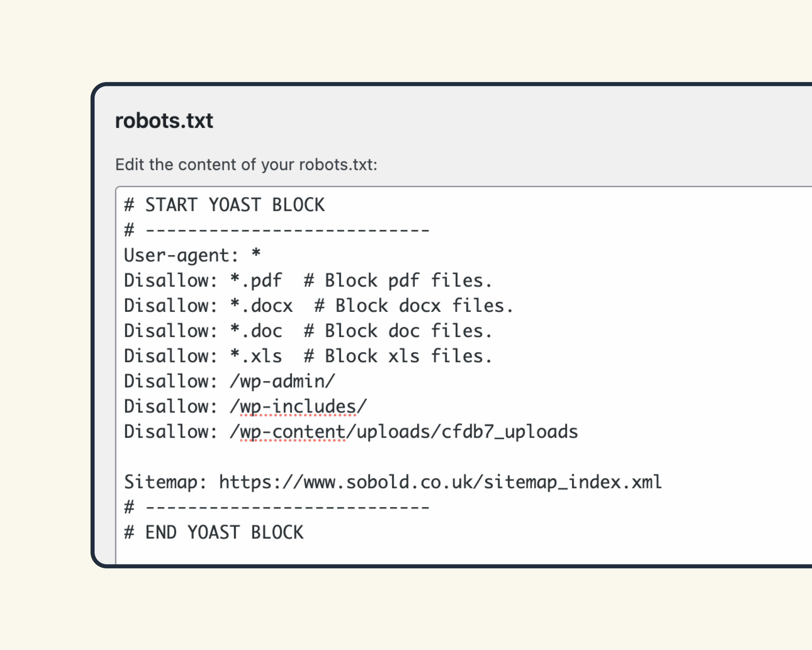Image resolution: width=812 pixels, height=650 pixels.
Task: Click the '# END YOAST BLOCK' line
Action: click(x=213, y=533)
